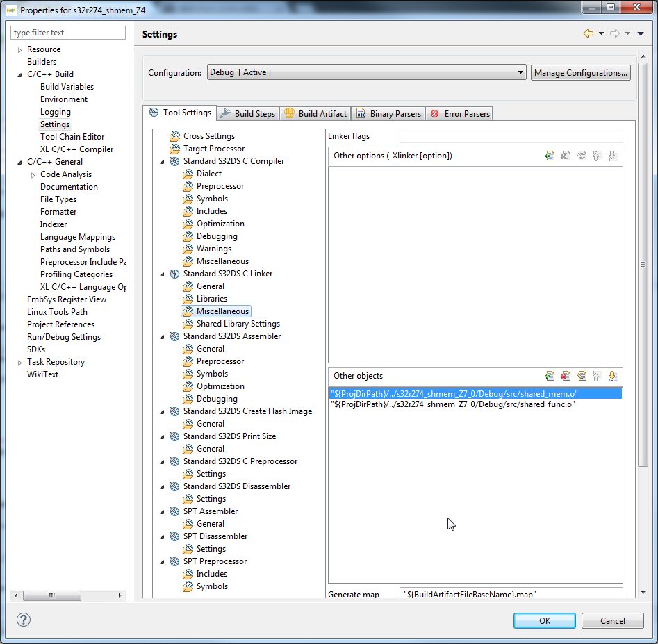Switch to the Error Parsers tab

click(x=459, y=114)
